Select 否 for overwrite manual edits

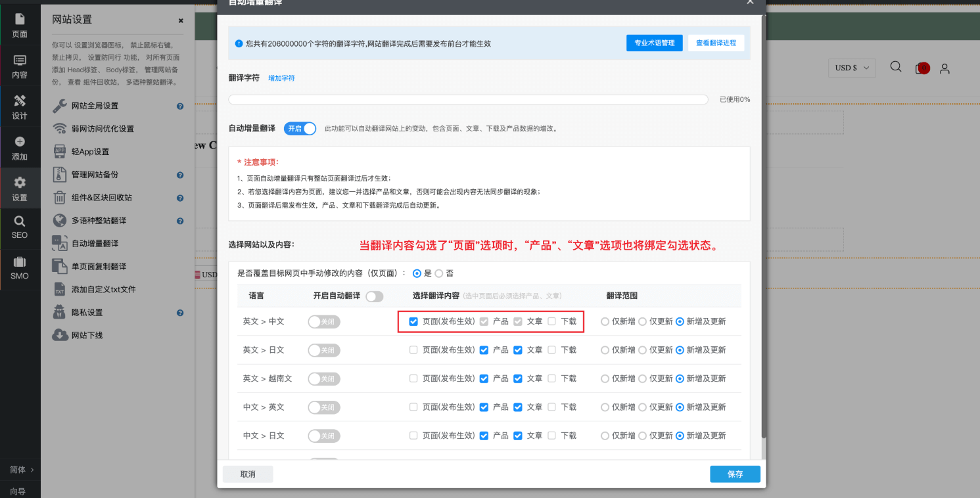[439, 273]
